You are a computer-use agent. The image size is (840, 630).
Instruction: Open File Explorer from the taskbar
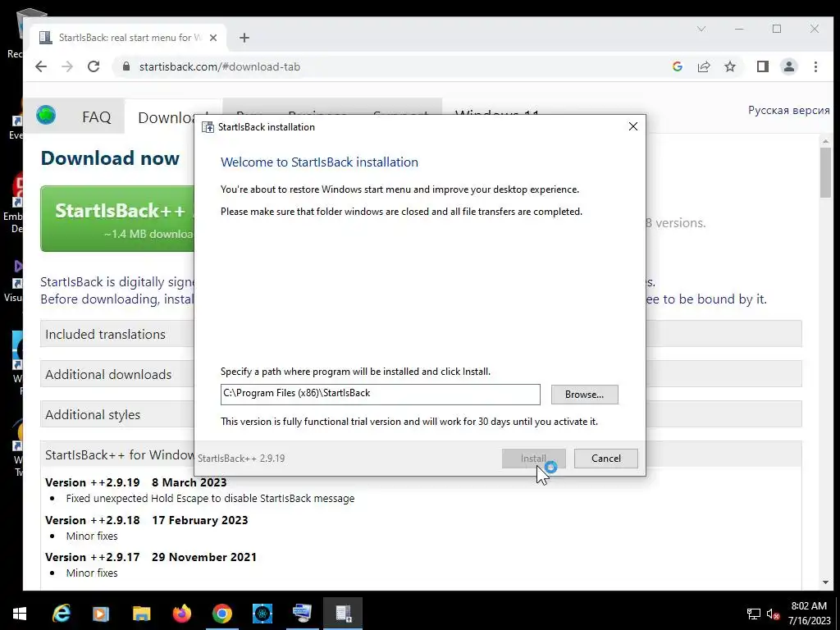141,614
